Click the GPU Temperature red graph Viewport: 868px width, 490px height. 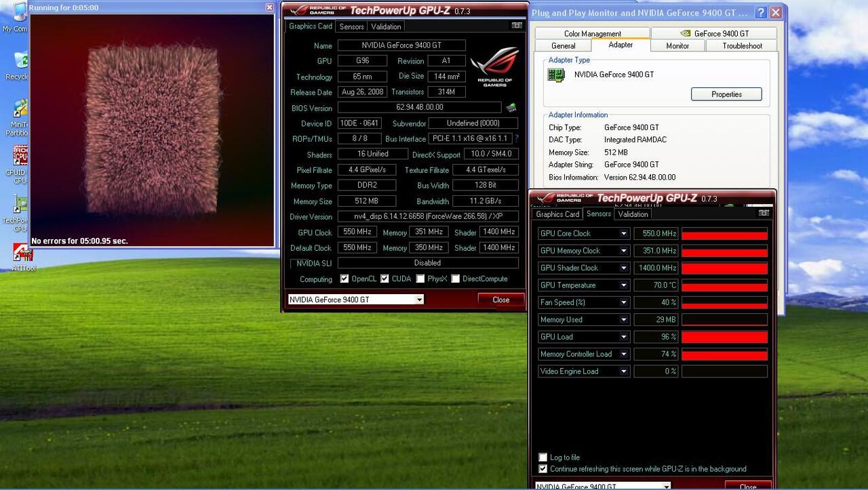pos(724,285)
